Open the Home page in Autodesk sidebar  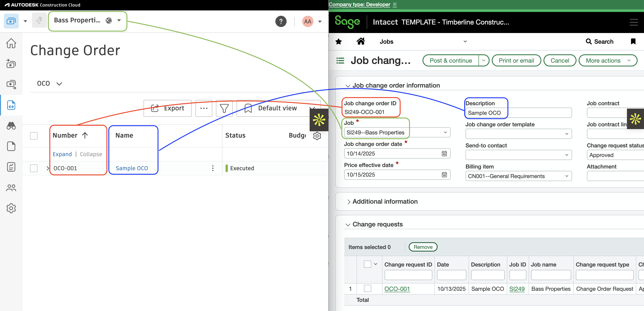click(x=11, y=43)
